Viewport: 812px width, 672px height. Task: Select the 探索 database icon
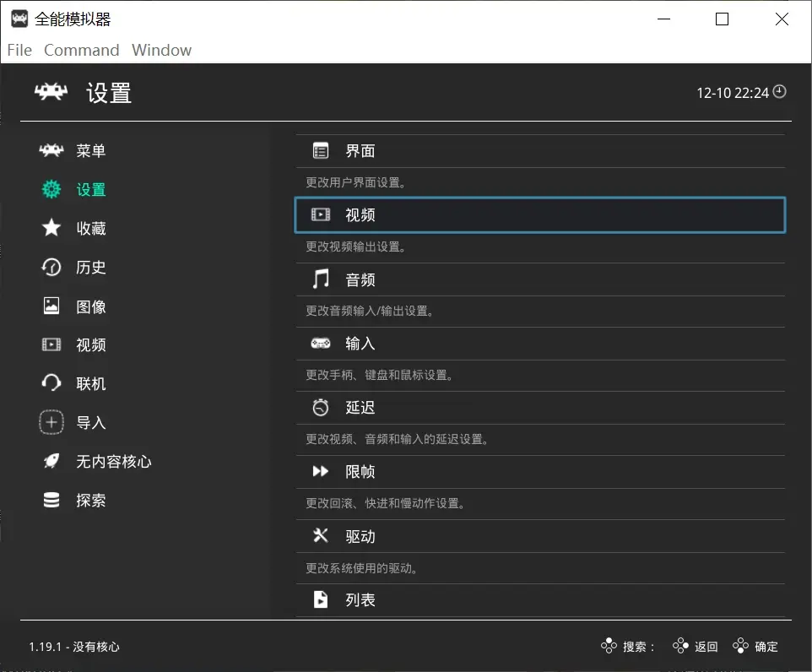point(51,500)
